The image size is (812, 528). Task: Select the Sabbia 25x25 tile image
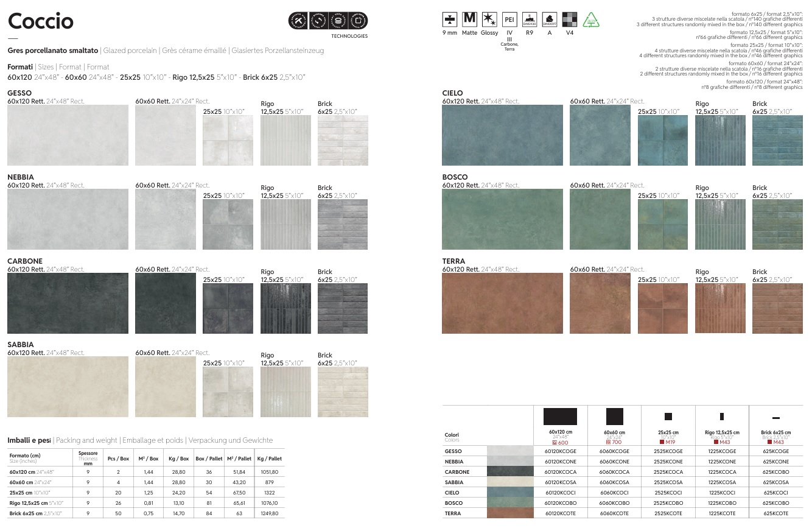tap(228, 392)
